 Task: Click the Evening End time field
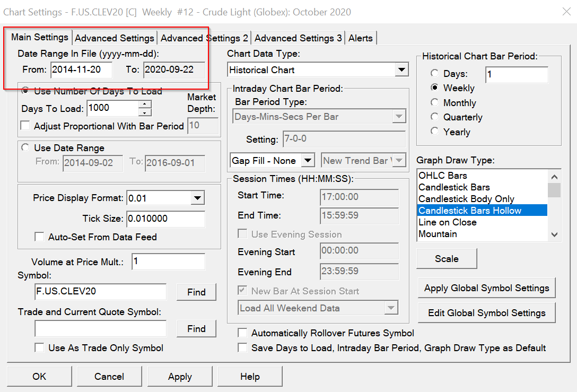tap(359, 271)
